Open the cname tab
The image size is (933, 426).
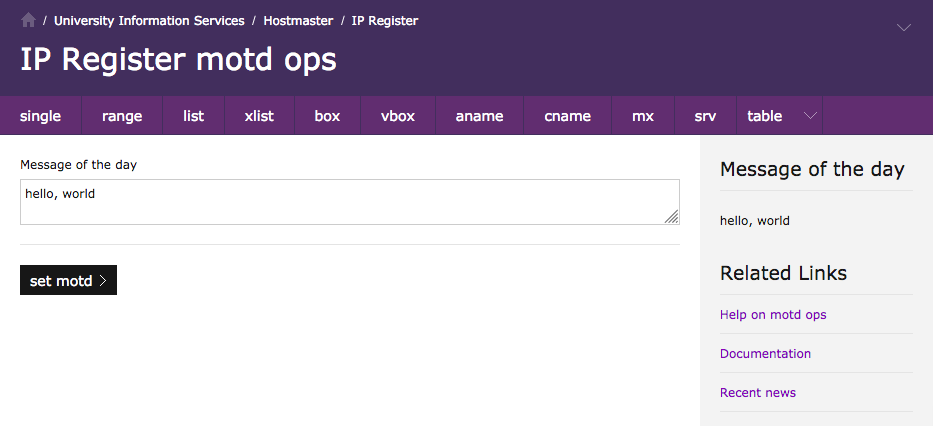point(567,116)
